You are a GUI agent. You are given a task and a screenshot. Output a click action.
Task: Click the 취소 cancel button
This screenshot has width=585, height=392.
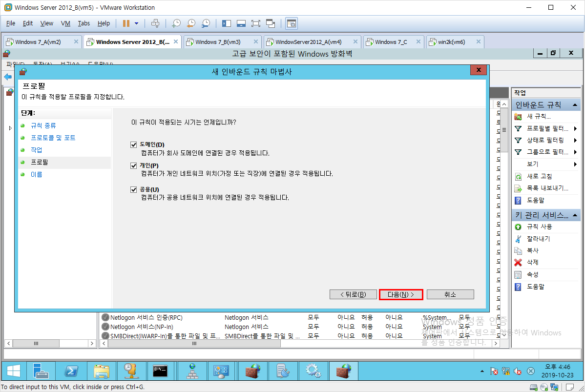coord(450,295)
